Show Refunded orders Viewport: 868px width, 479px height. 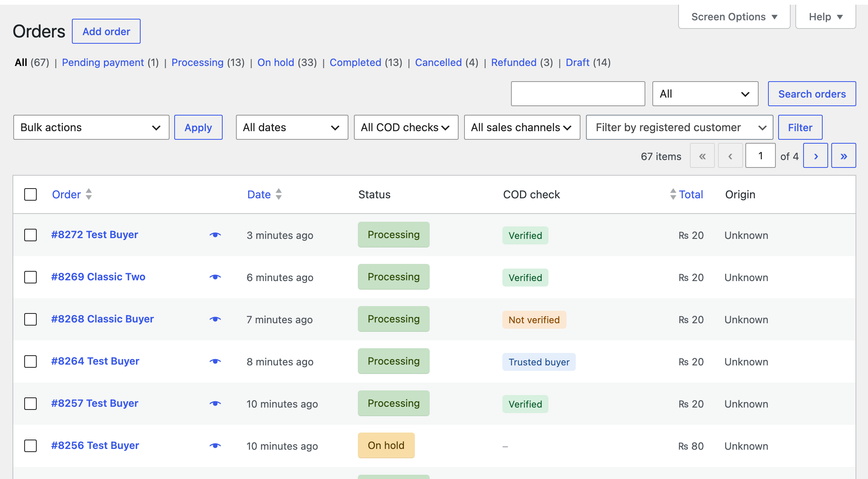pos(514,62)
